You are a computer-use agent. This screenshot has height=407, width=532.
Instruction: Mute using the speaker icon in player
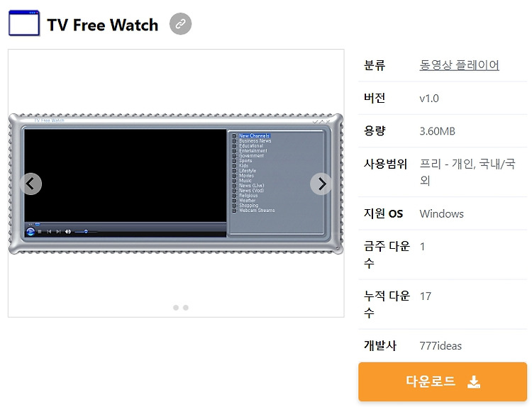(68, 232)
